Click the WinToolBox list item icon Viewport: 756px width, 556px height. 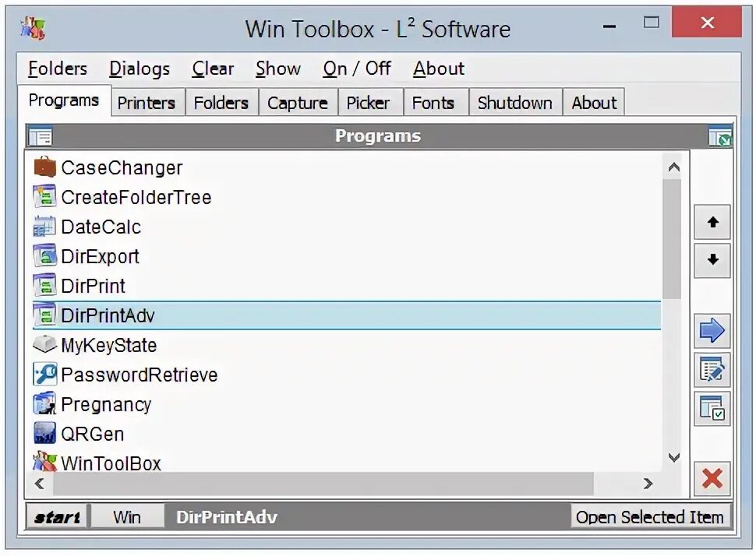[x=45, y=462]
